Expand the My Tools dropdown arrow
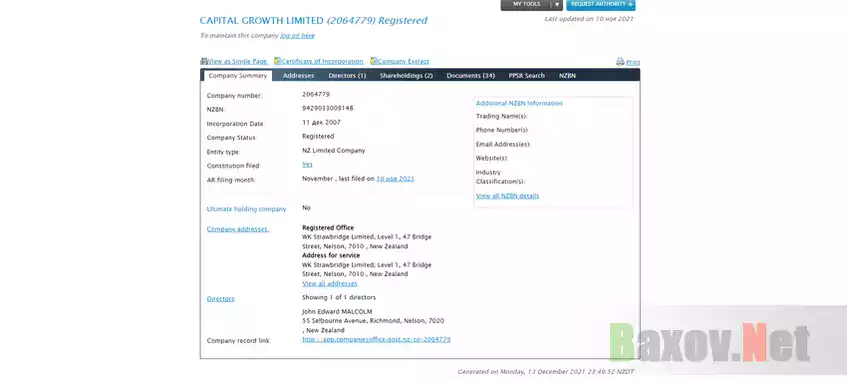Viewport: 847px width, 381px height. (x=557, y=4)
